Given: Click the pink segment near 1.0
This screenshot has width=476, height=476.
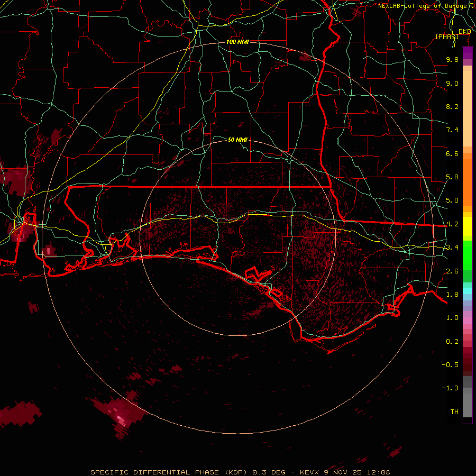Looking at the screenshot, I should (467, 321).
